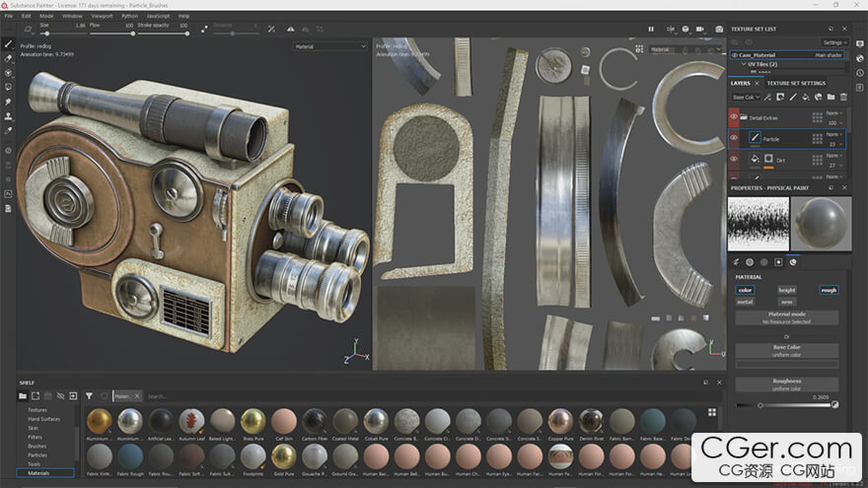Open the File menu
This screenshot has height=488, width=868.
(8, 16)
